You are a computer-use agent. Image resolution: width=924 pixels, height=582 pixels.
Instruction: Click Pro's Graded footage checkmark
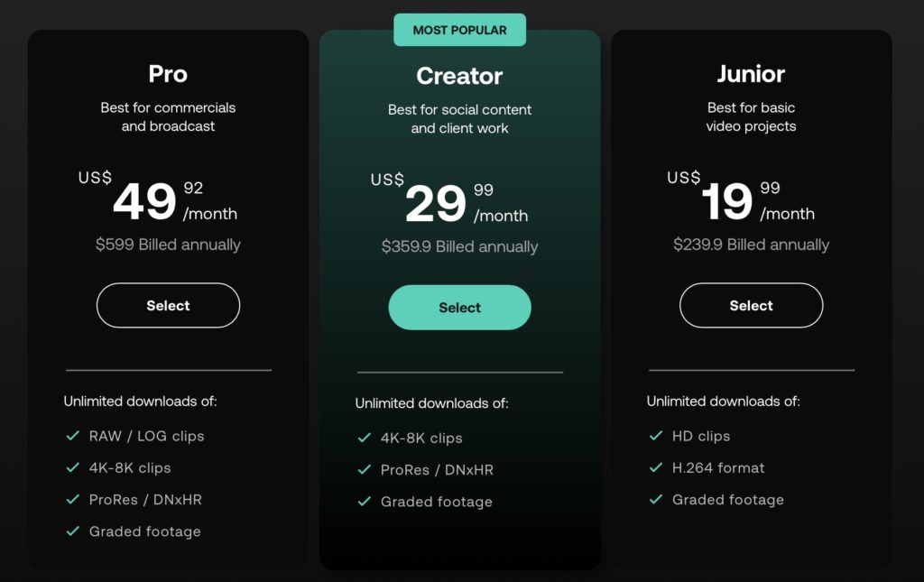[x=73, y=531]
